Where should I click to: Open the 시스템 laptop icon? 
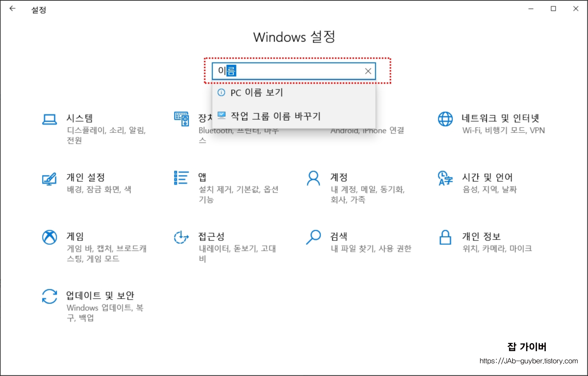(x=49, y=119)
